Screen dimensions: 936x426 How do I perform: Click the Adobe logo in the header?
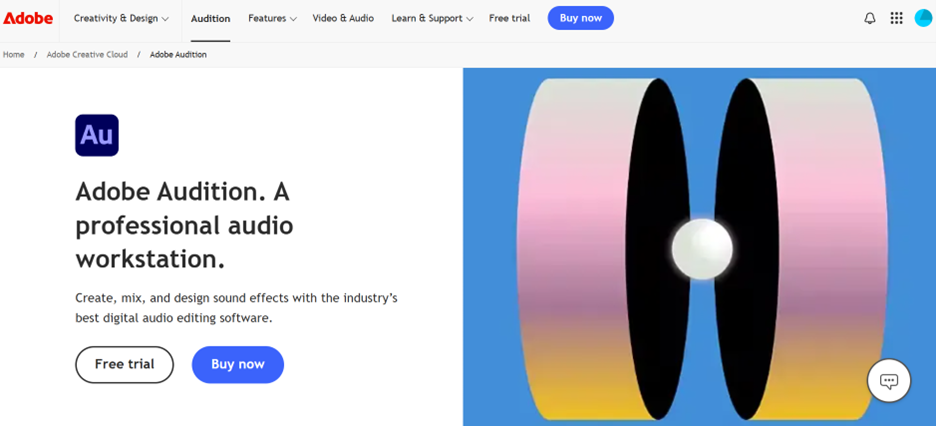(x=28, y=18)
